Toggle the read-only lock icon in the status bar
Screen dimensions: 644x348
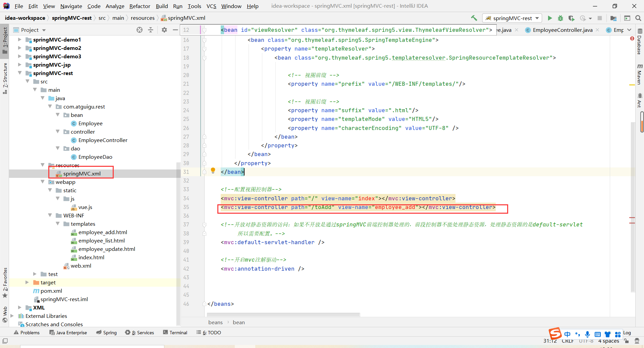click(x=626, y=341)
